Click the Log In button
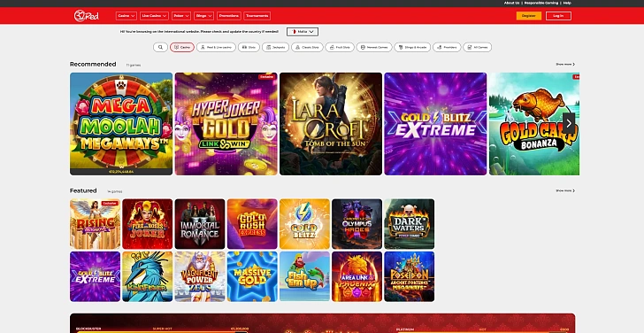Screen dimensions: 644x333 [x=558, y=16]
